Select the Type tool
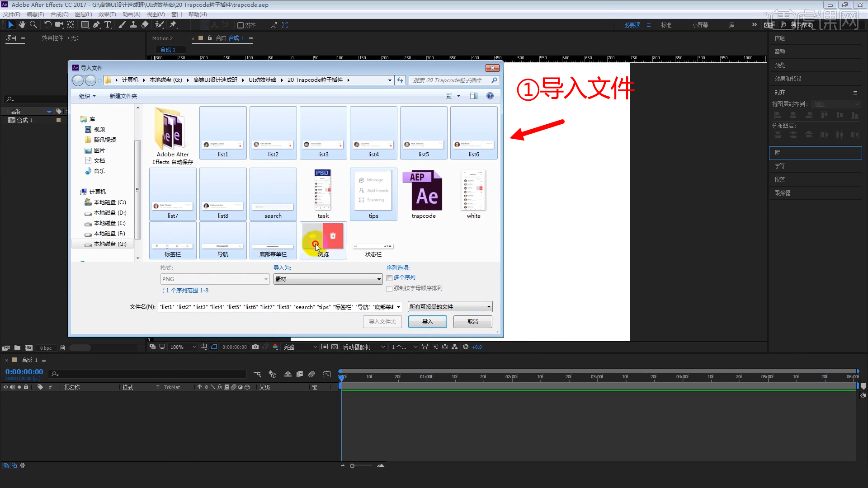The height and width of the screenshot is (488, 868). click(107, 25)
